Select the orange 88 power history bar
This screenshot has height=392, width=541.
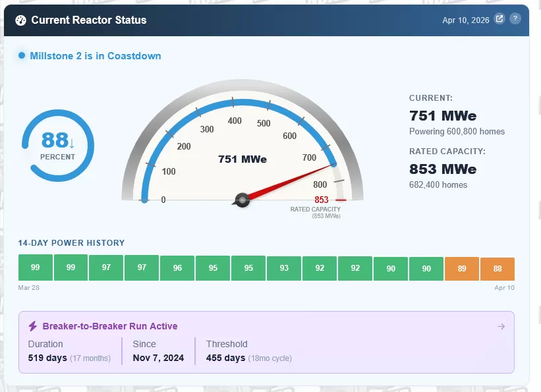point(498,269)
